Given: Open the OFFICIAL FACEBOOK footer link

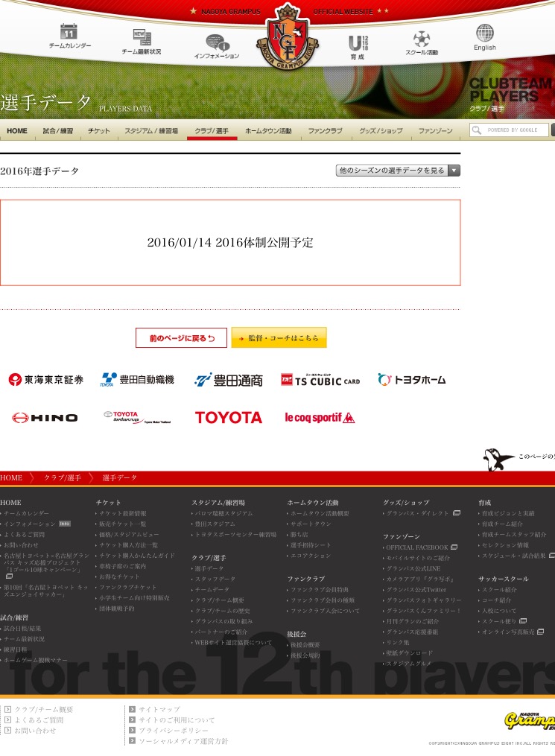Looking at the screenshot, I should (x=417, y=547).
